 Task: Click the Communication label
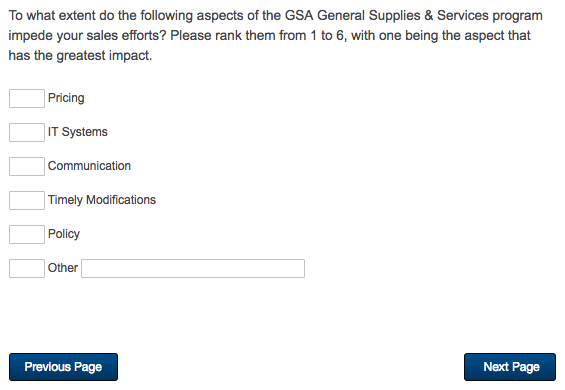click(89, 166)
